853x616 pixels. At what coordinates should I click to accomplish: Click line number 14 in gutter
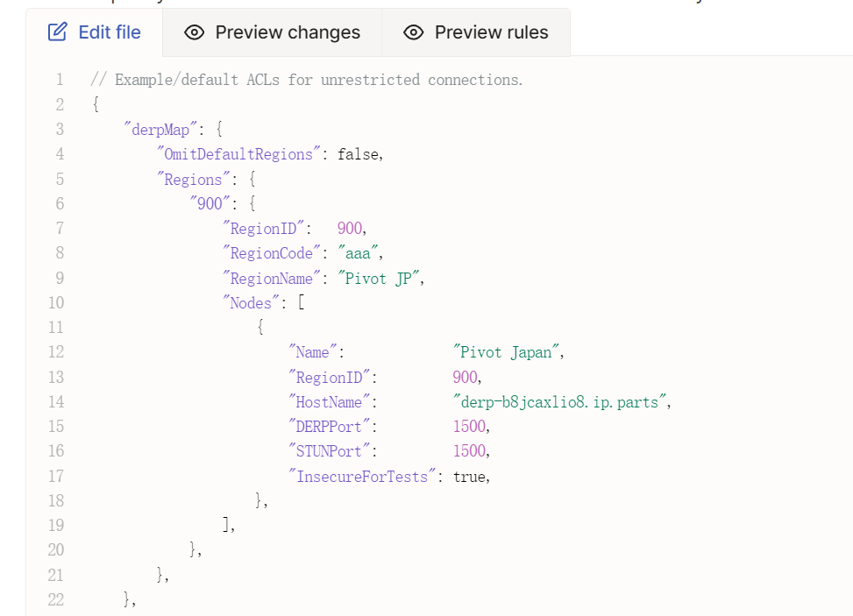point(56,402)
